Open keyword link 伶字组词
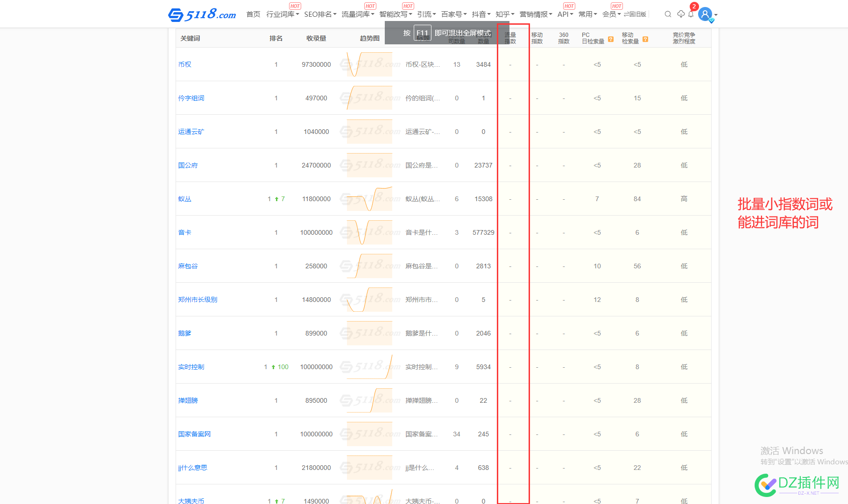848x504 pixels. (x=191, y=98)
